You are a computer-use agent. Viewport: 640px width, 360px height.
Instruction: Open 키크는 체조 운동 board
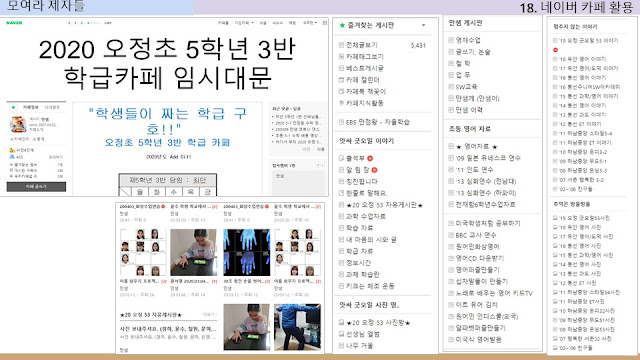pyautogui.click(x=370, y=286)
